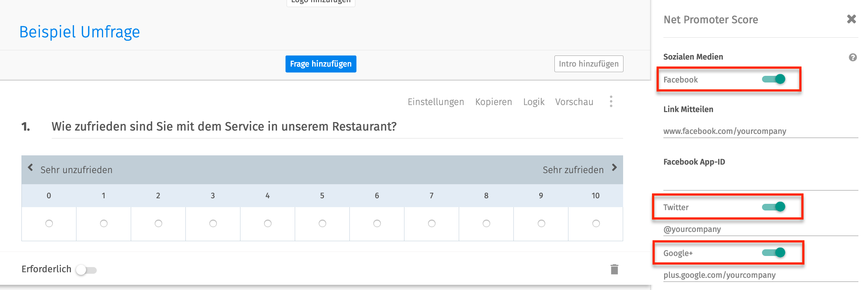Open the Sozialen Medien help icon
This screenshot has height=290, width=868.
pos(852,57)
